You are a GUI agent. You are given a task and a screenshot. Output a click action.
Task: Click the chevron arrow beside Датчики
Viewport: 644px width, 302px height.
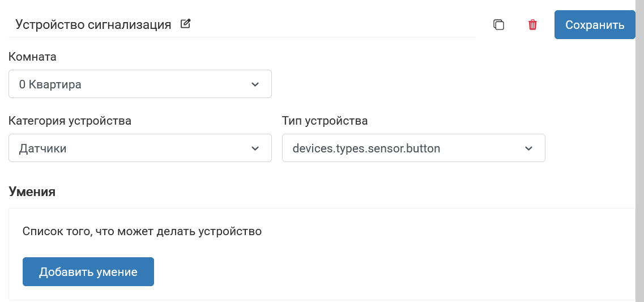coord(255,148)
